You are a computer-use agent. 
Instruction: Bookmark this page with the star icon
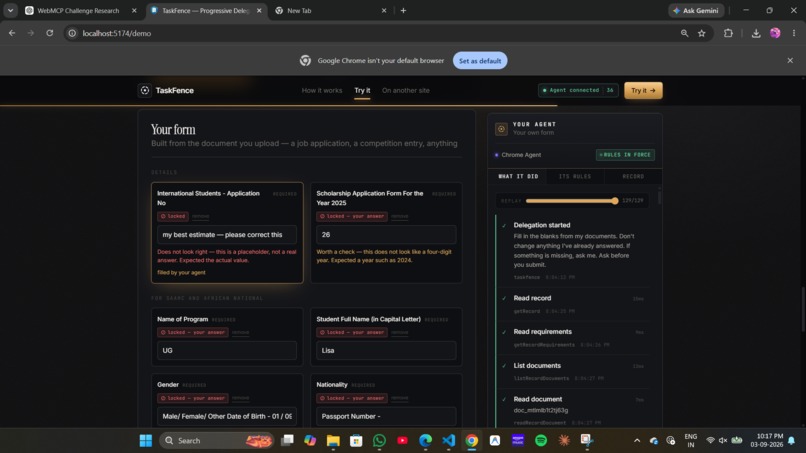702,33
